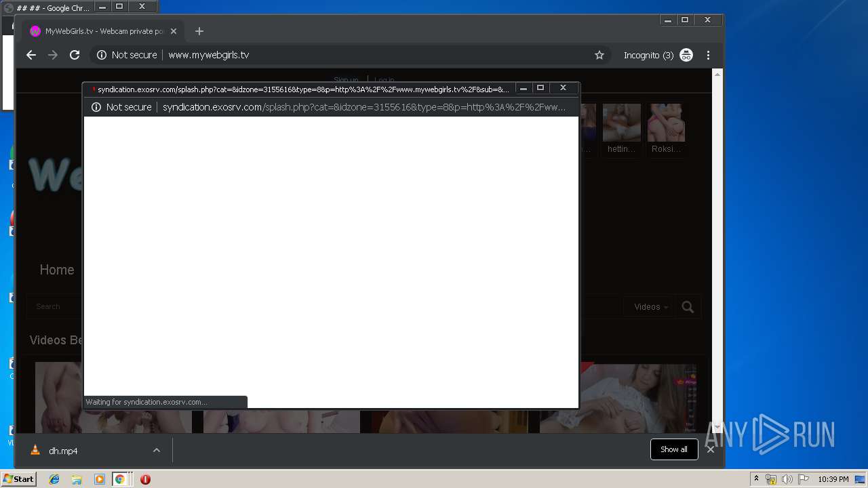868x488 pixels.
Task: Open the Home menu item on the website
Action: (57, 270)
